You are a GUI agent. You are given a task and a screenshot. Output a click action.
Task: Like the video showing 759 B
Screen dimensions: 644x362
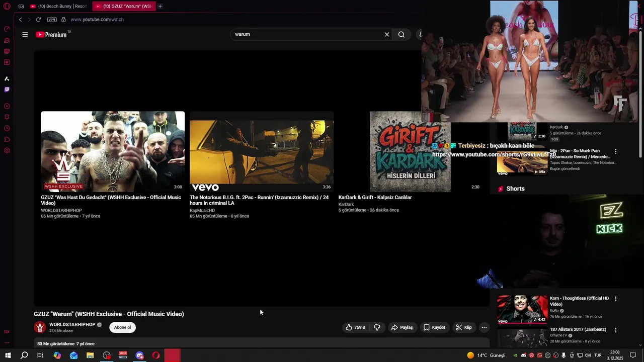[x=355, y=327]
